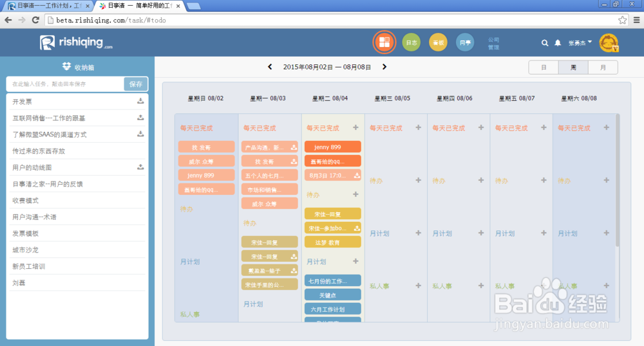Click upload icon on 8月3日 17:0 card
644x346 pixels.
coord(357,176)
